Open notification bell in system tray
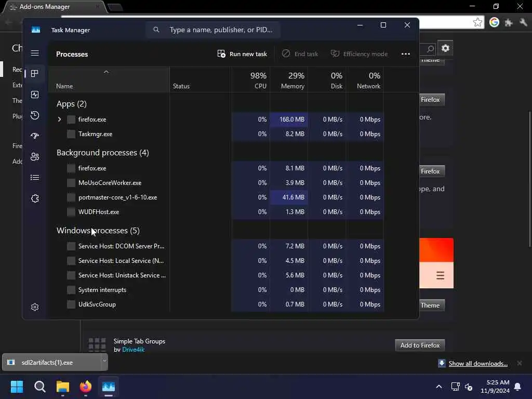 coord(517,387)
